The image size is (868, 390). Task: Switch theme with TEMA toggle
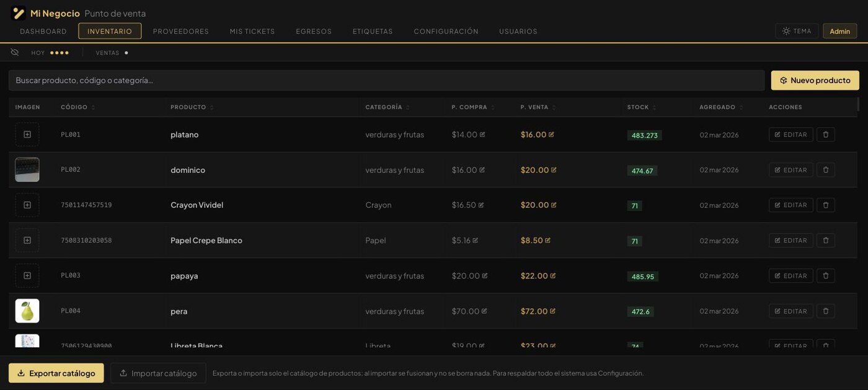click(x=797, y=31)
